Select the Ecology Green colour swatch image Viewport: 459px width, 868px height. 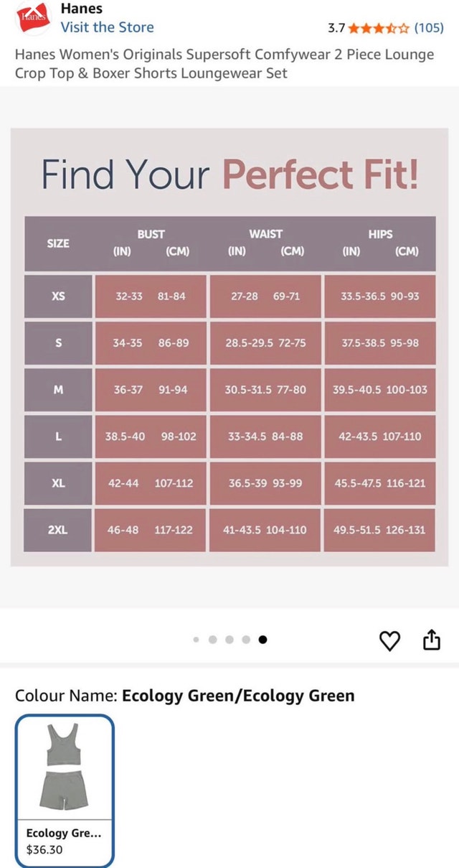point(65,766)
